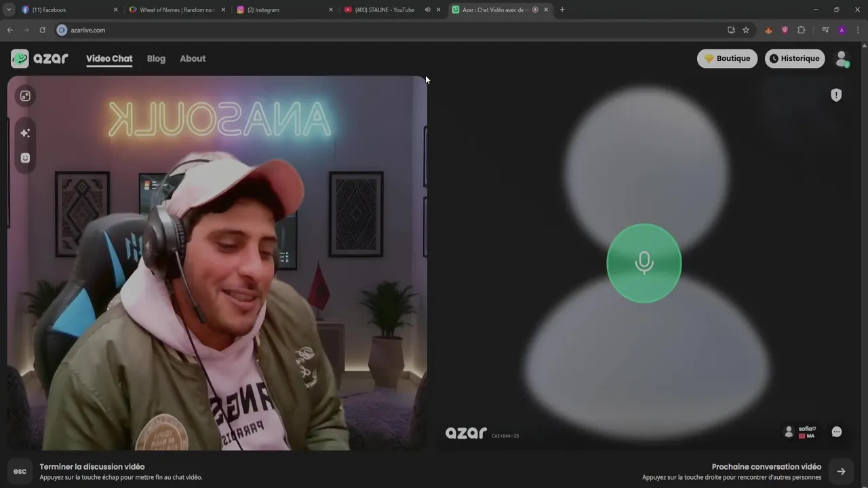Close the Wheel of Names tab
Screen dimensions: 868x488
coord(223,10)
